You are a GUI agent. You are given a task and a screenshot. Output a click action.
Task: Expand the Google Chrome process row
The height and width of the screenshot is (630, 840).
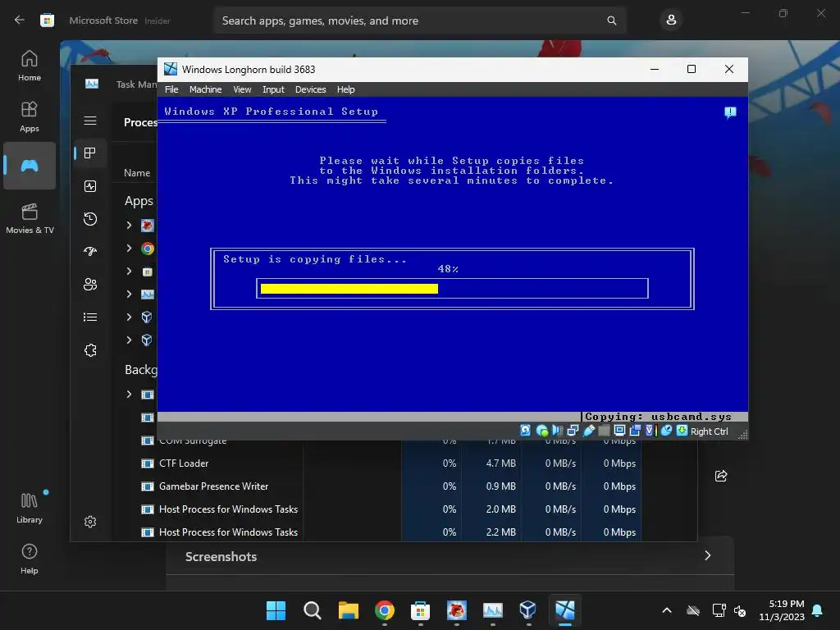[x=129, y=248]
